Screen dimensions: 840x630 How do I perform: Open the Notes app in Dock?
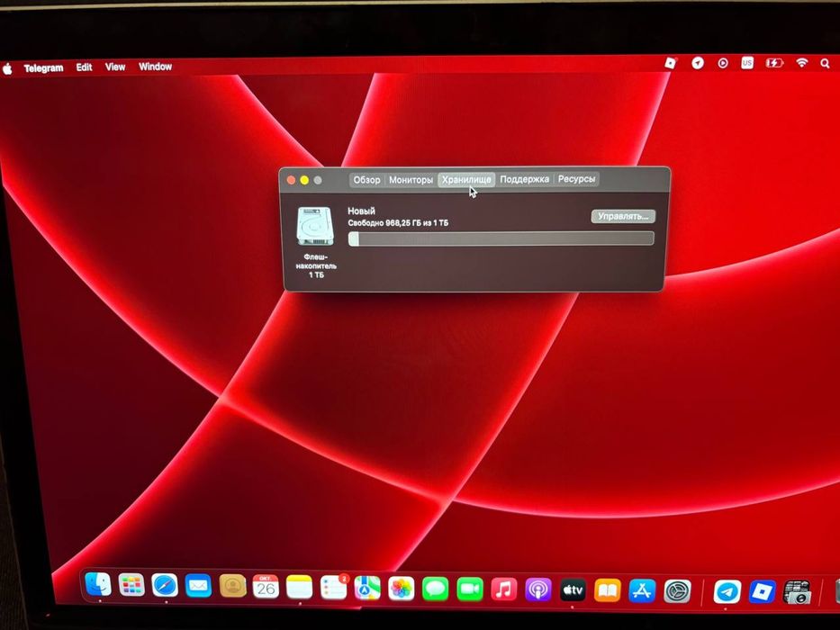click(x=300, y=588)
